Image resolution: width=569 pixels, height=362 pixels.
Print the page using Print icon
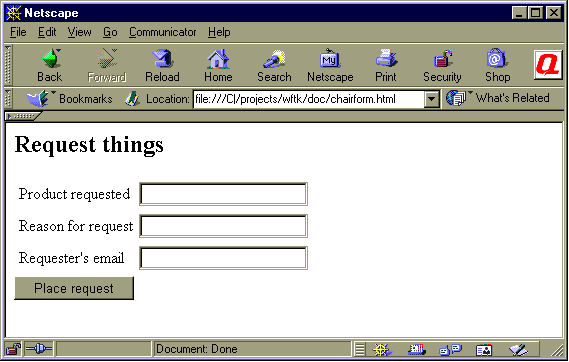pos(386,58)
